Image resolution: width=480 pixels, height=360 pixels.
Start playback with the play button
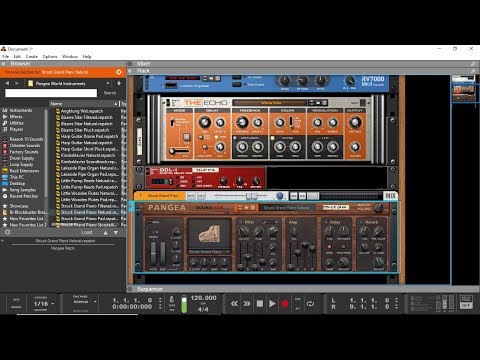pyautogui.click(x=272, y=303)
